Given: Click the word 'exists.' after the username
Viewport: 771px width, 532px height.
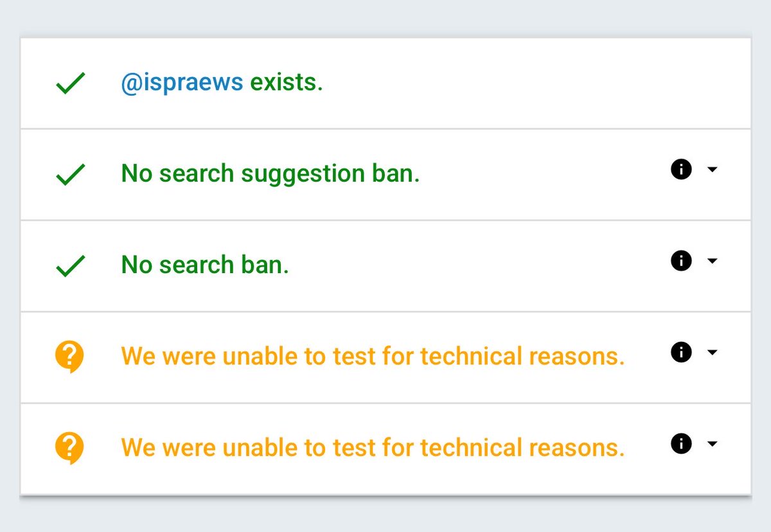Looking at the screenshot, I should [287, 82].
